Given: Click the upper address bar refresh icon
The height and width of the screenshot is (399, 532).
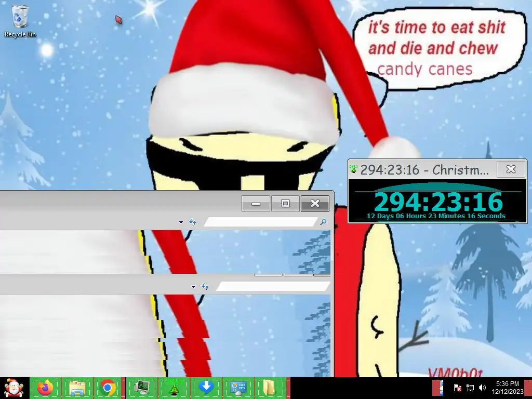Looking at the screenshot, I should point(192,222).
